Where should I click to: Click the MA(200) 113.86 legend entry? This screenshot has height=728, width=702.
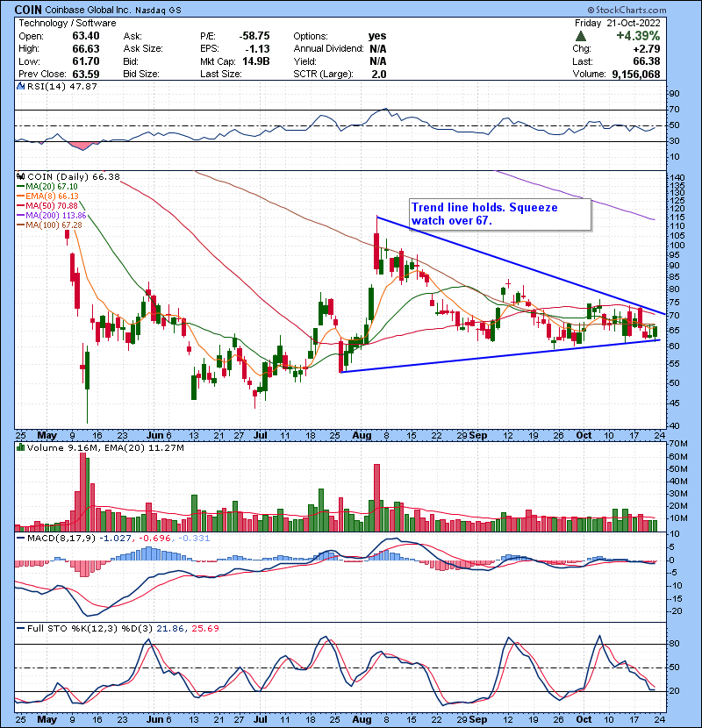52,216
